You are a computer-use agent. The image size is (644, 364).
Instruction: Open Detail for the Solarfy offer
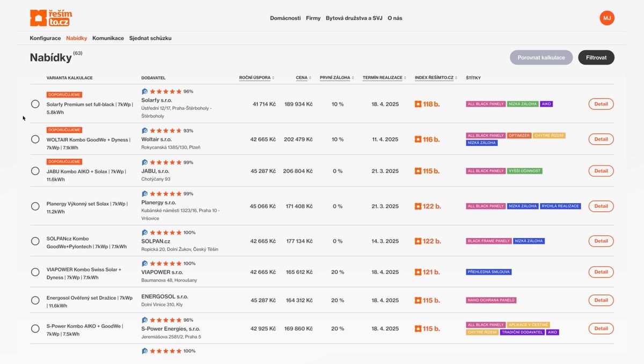pyautogui.click(x=601, y=104)
